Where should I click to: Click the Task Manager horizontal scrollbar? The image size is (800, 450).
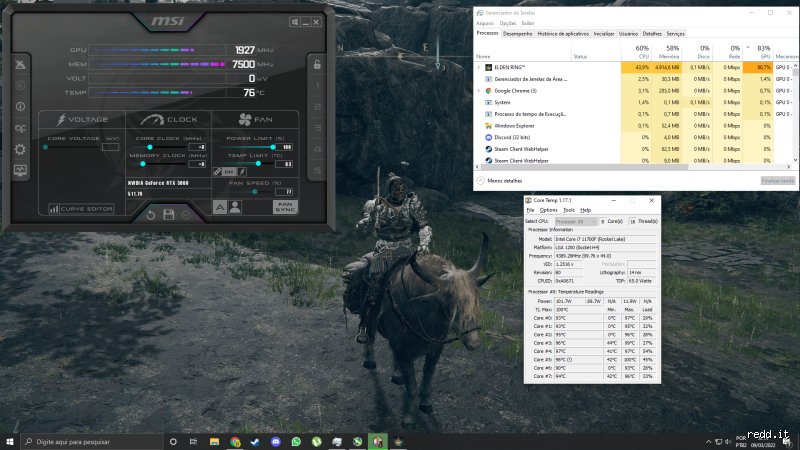[x=585, y=167]
